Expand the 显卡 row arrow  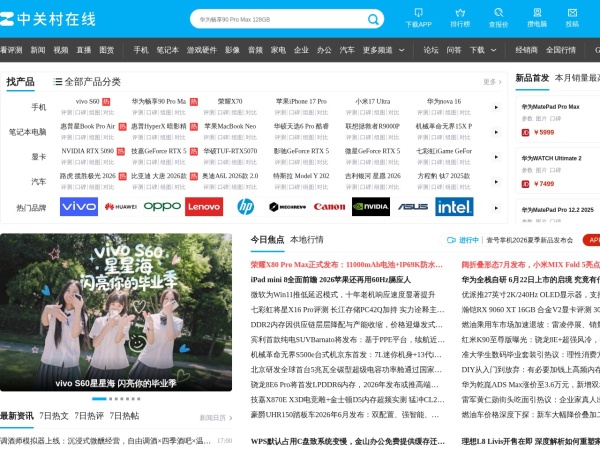point(496,157)
